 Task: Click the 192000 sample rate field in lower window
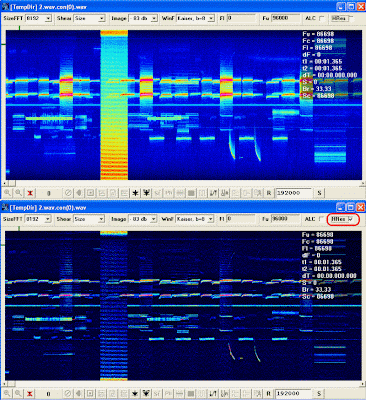click(x=294, y=394)
